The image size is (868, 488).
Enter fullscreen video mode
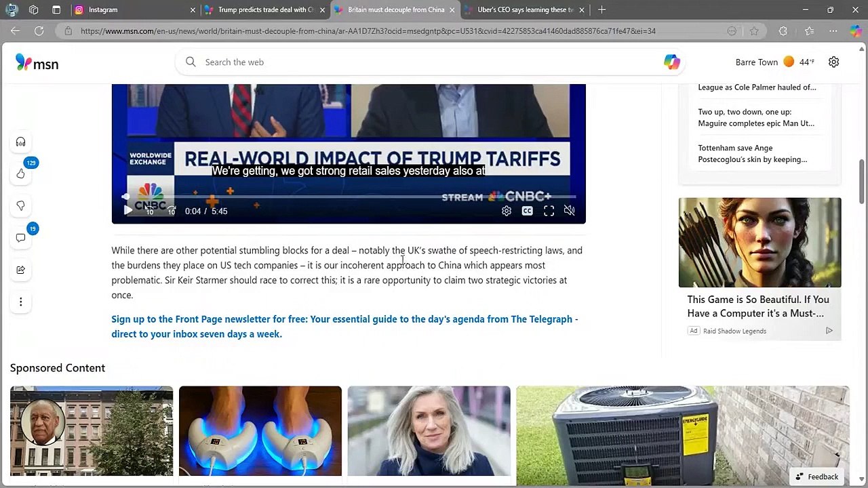coord(549,211)
